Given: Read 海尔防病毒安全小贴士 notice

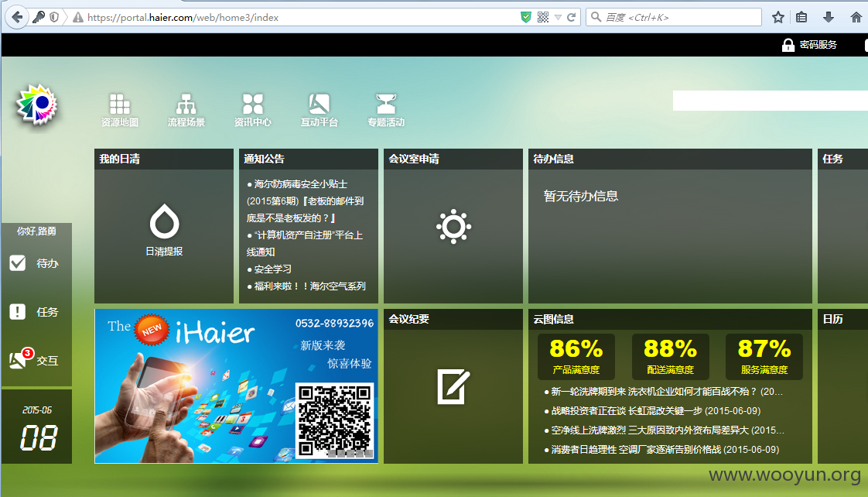Looking at the screenshot, I should coord(305,201).
